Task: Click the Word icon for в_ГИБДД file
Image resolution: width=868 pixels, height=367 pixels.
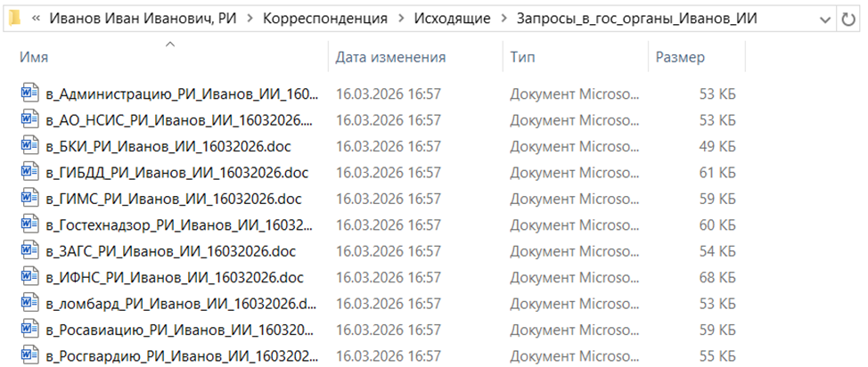Action: (26, 172)
